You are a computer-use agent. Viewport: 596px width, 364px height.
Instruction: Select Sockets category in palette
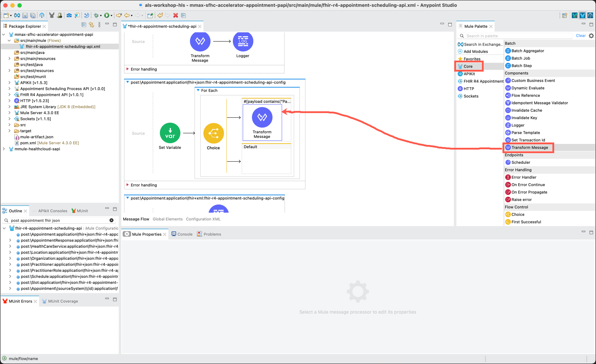[x=468, y=96]
